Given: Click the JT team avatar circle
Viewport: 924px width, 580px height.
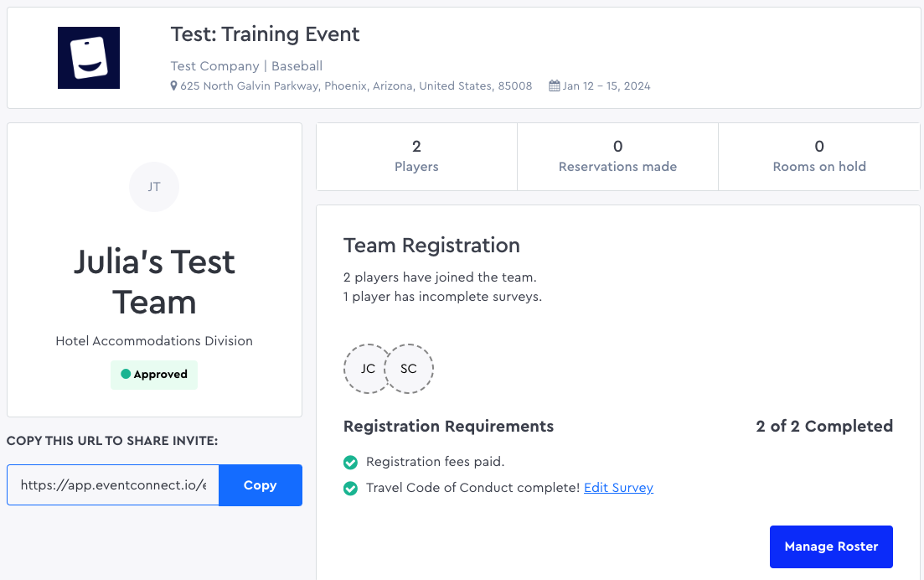Looking at the screenshot, I should coord(154,187).
